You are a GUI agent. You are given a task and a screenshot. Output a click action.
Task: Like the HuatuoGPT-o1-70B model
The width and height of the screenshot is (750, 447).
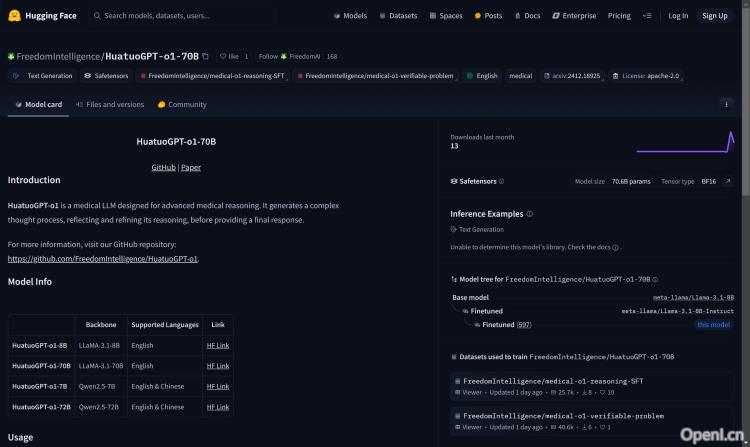click(x=228, y=57)
